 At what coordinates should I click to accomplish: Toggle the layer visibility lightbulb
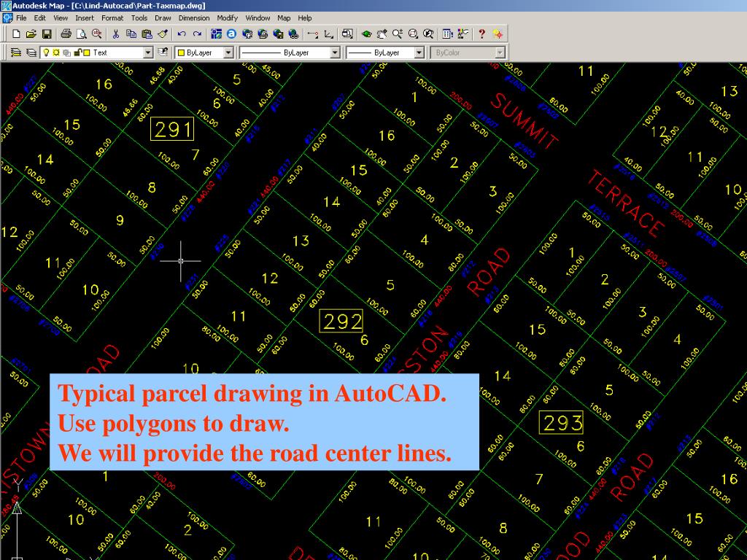[45, 52]
